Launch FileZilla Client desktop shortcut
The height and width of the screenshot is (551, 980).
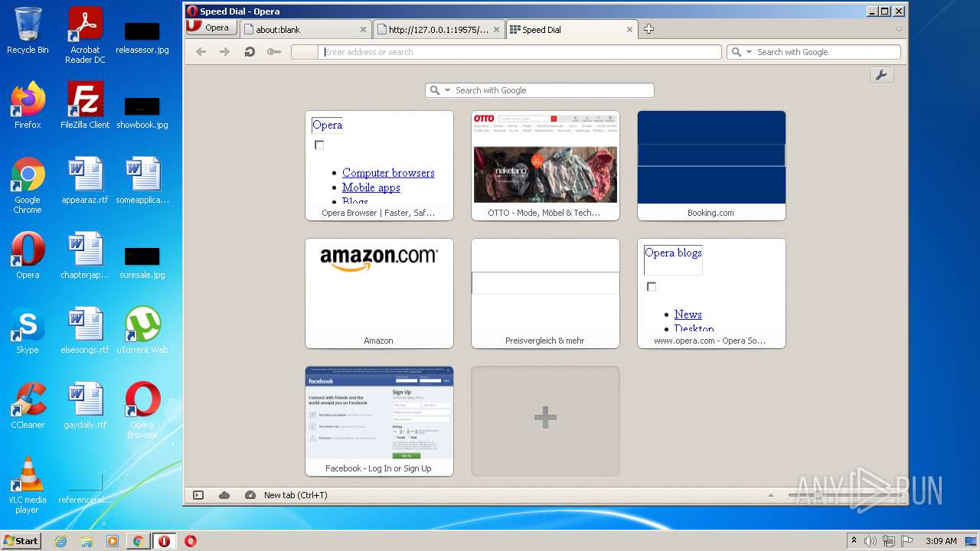click(x=85, y=106)
